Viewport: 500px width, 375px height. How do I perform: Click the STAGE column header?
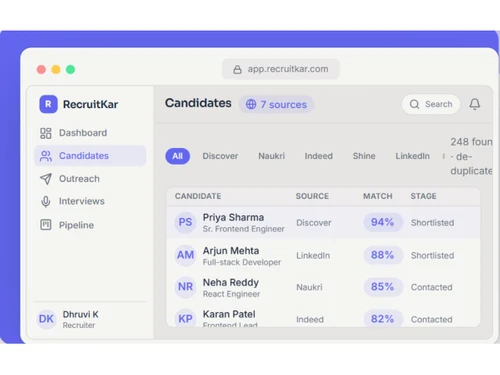423,196
